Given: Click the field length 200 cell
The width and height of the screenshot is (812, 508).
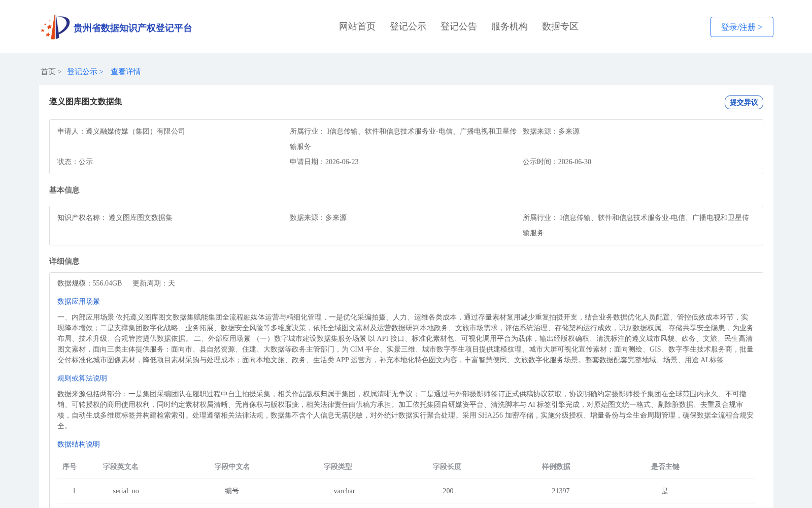Looking at the screenshot, I should 448,491.
